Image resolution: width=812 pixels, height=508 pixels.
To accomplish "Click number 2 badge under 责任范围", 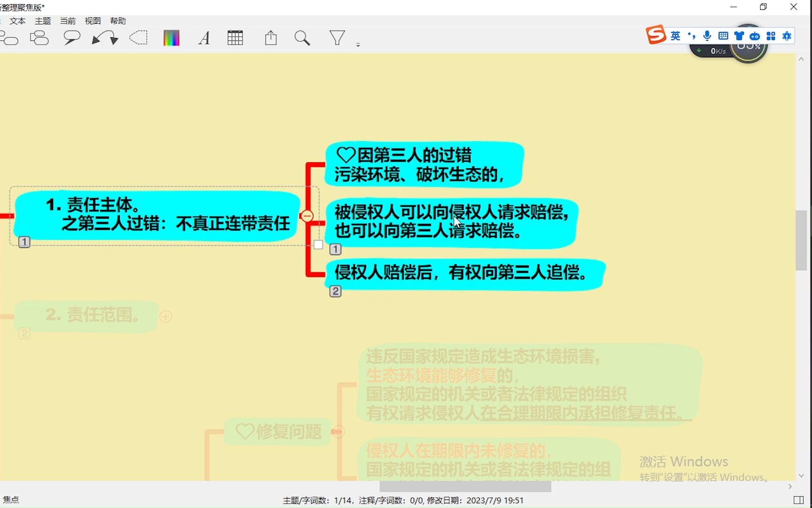I will click(x=24, y=334).
